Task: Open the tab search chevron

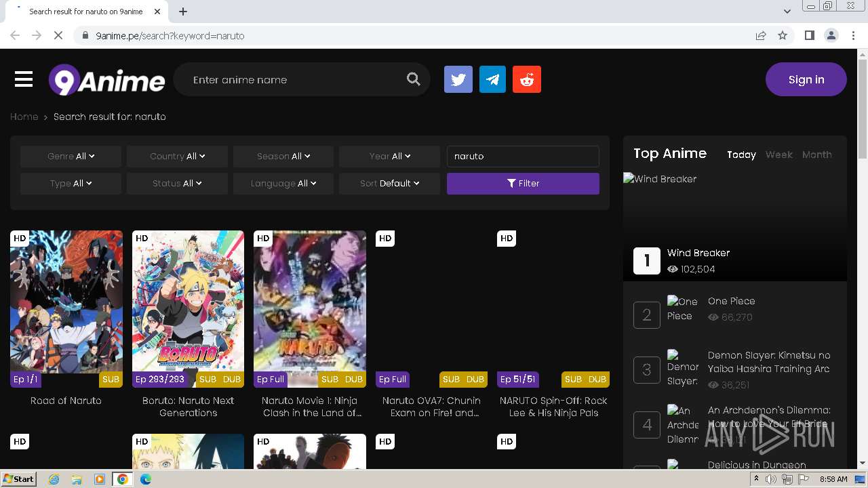Action: (x=787, y=12)
